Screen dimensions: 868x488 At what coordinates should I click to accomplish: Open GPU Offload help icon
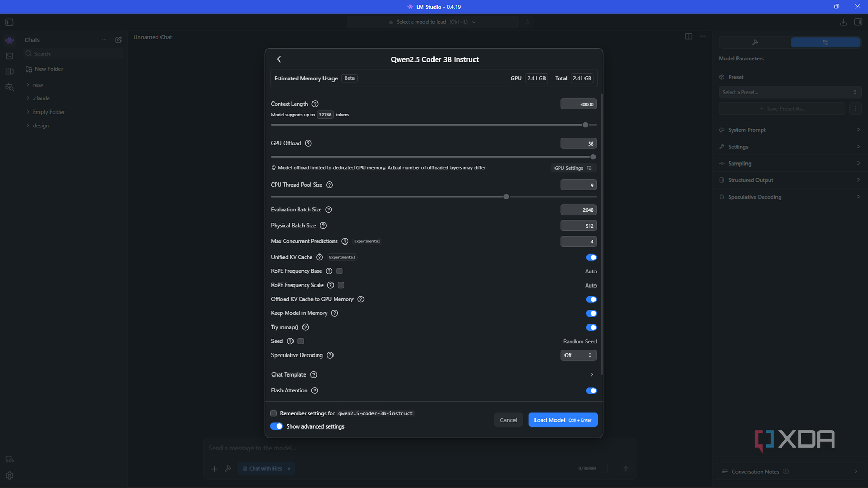point(308,144)
